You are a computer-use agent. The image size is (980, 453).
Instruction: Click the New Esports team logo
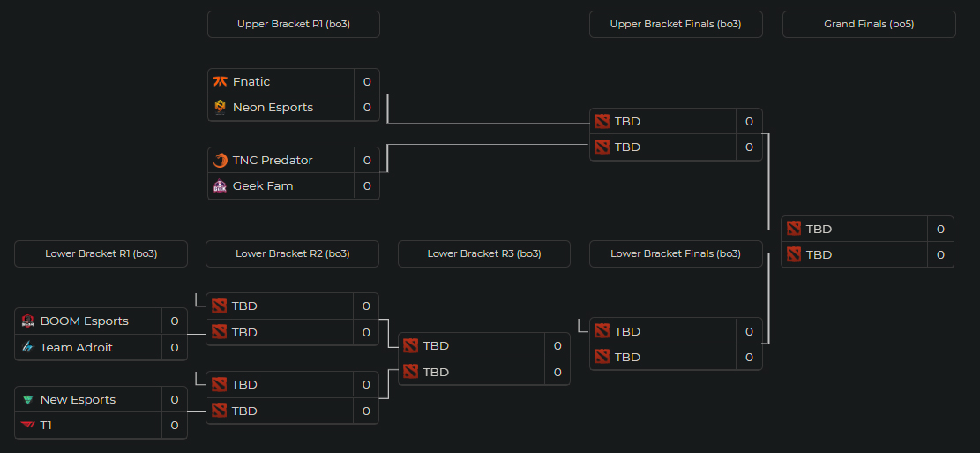[x=27, y=399]
